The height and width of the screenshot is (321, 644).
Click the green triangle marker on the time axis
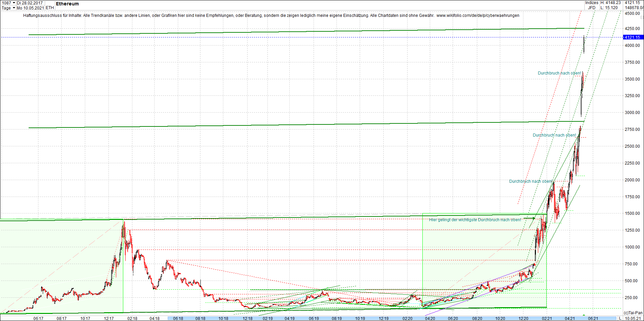(x=584, y=315)
